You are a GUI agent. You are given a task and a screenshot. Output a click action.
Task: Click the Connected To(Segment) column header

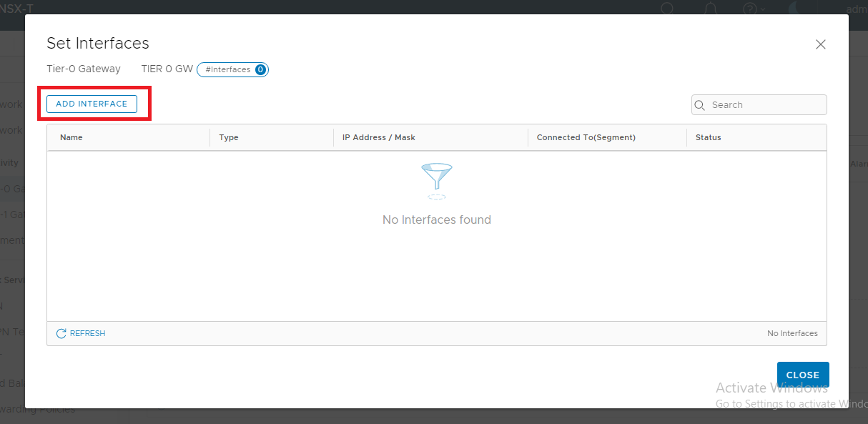586,137
